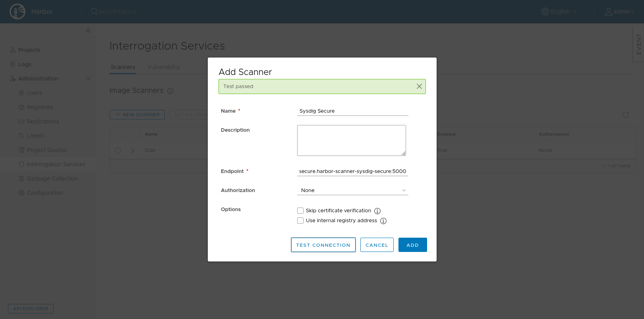
Task: Click the Search Harbor field
Action: pos(120,12)
